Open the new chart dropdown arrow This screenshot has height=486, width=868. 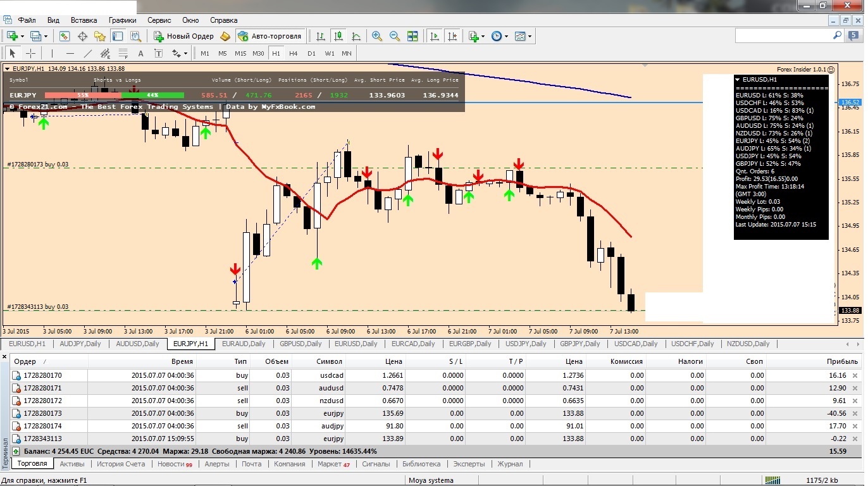click(23, 37)
